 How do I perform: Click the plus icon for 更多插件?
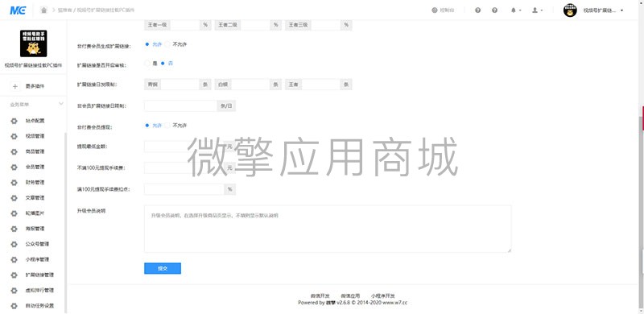coord(14,86)
